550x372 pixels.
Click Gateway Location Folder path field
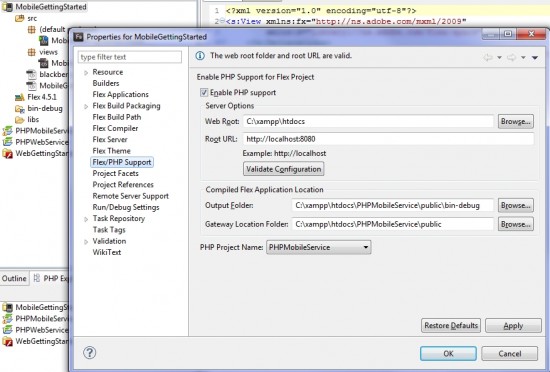[x=393, y=224]
